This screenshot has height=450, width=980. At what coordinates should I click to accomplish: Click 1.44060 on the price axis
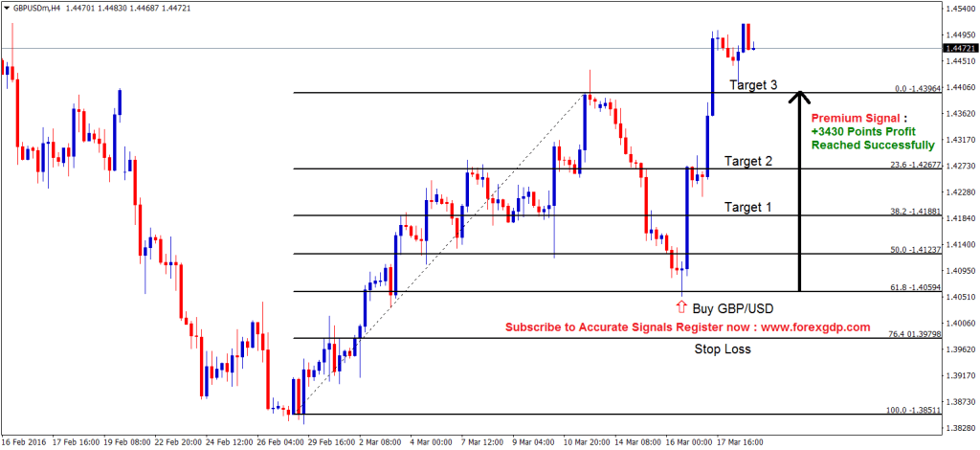point(961,87)
